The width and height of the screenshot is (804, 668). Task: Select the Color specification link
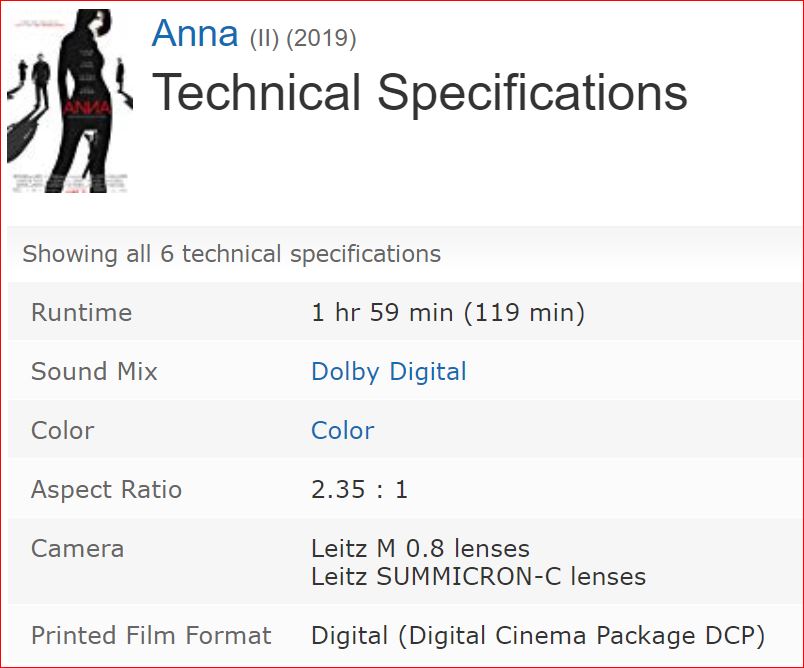[x=343, y=430]
